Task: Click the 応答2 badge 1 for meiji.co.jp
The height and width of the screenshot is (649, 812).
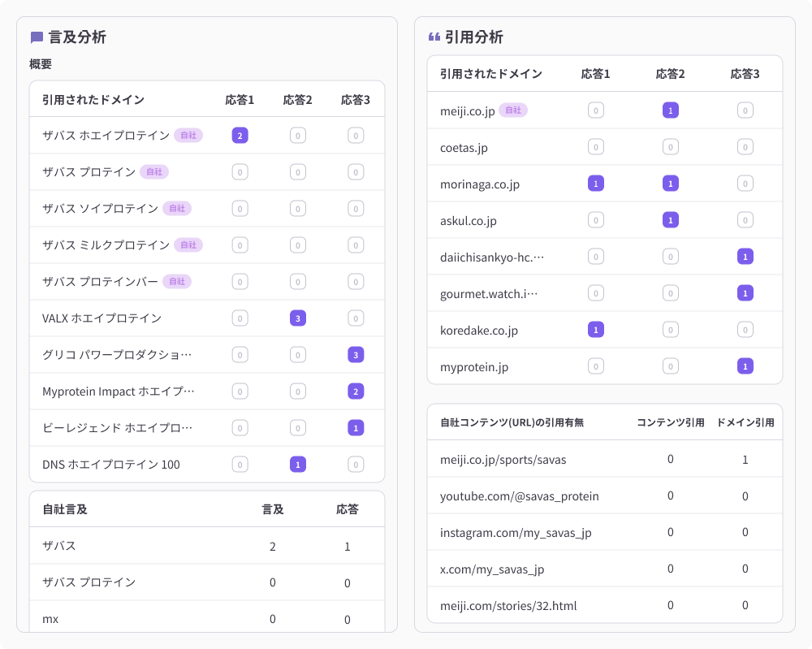Action: pos(671,110)
